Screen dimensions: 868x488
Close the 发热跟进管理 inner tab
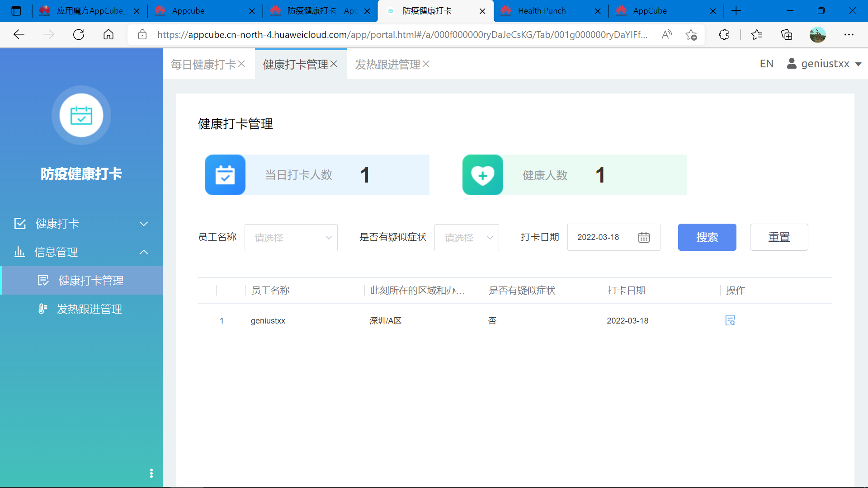(426, 64)
